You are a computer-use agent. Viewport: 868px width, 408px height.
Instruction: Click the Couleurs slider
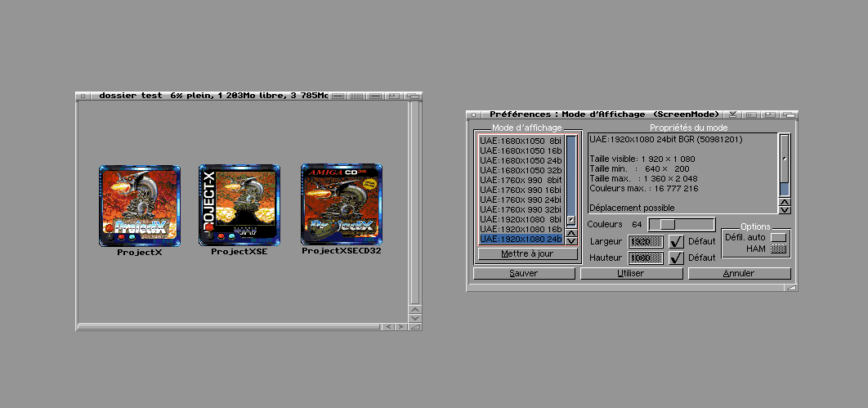tap(682, 224)
